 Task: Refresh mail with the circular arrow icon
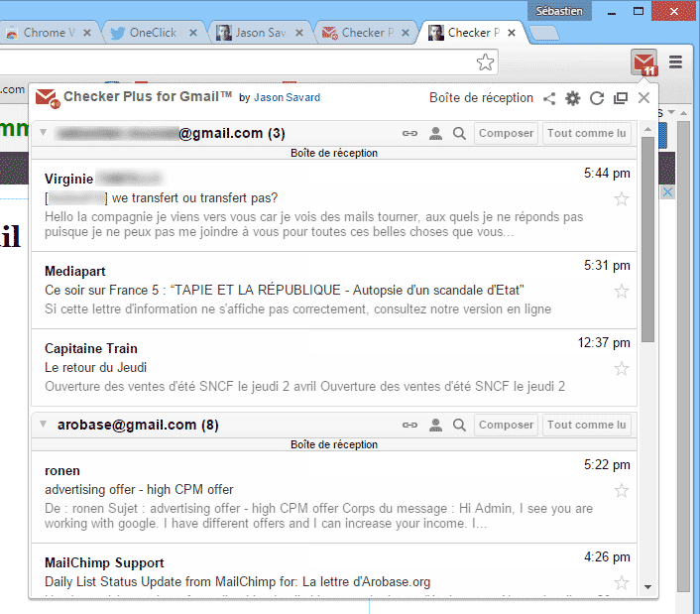[597, 98]
